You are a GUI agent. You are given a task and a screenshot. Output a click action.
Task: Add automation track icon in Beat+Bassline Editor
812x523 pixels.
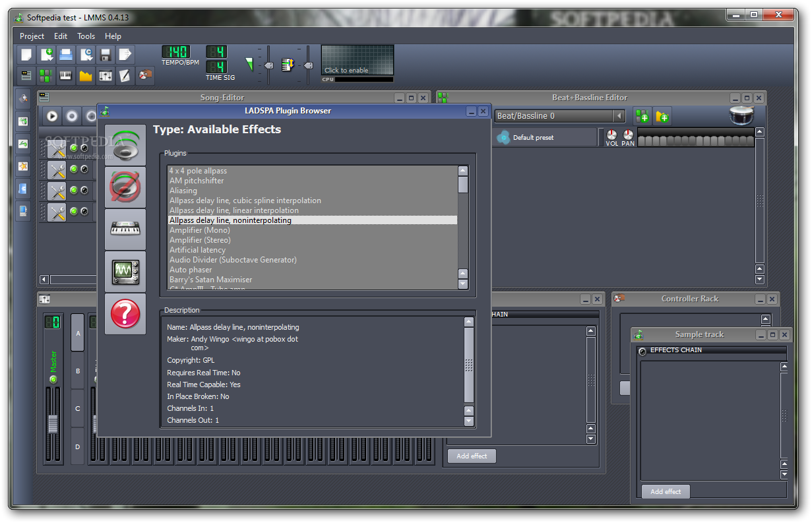coord(662,117)
